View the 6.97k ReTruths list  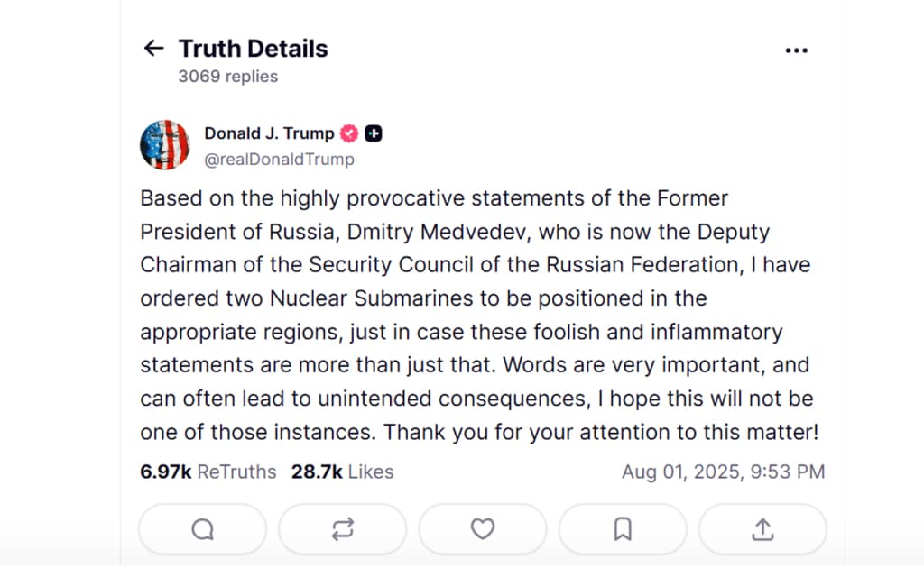click(x=208, y=472)
